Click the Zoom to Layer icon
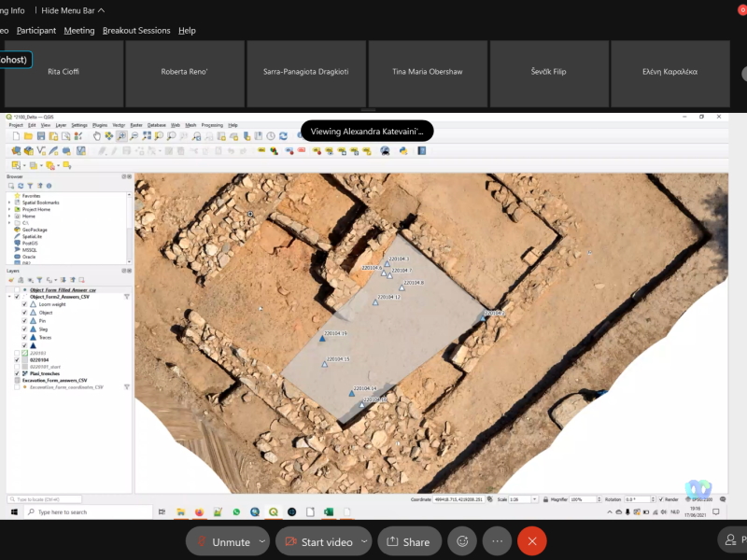The width and height of the screenshot is (747, 560). point(171,136)
